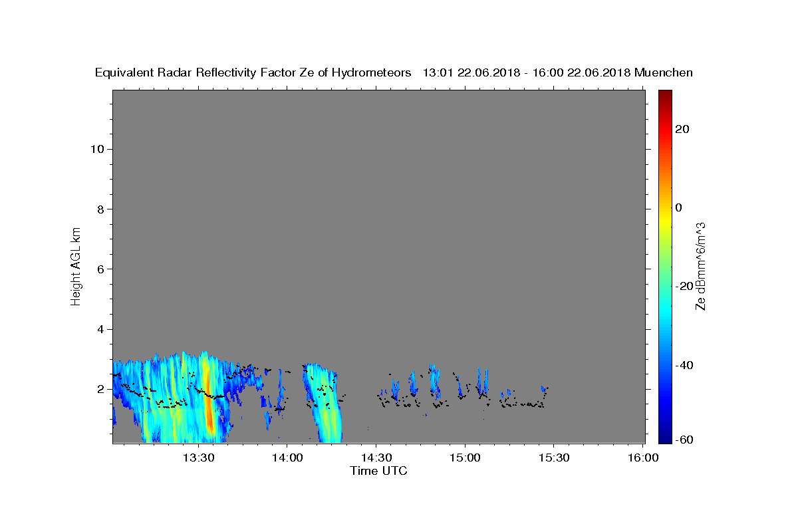Click the 'Time UTC' axis label
Image resolution: width=798 pixels, height=532 pixels.
tap(378, 471)
